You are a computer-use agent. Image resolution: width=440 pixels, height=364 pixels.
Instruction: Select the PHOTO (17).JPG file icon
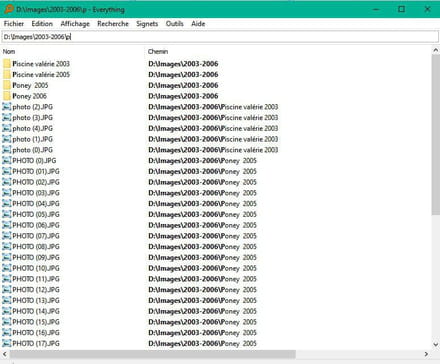point(7,343)
